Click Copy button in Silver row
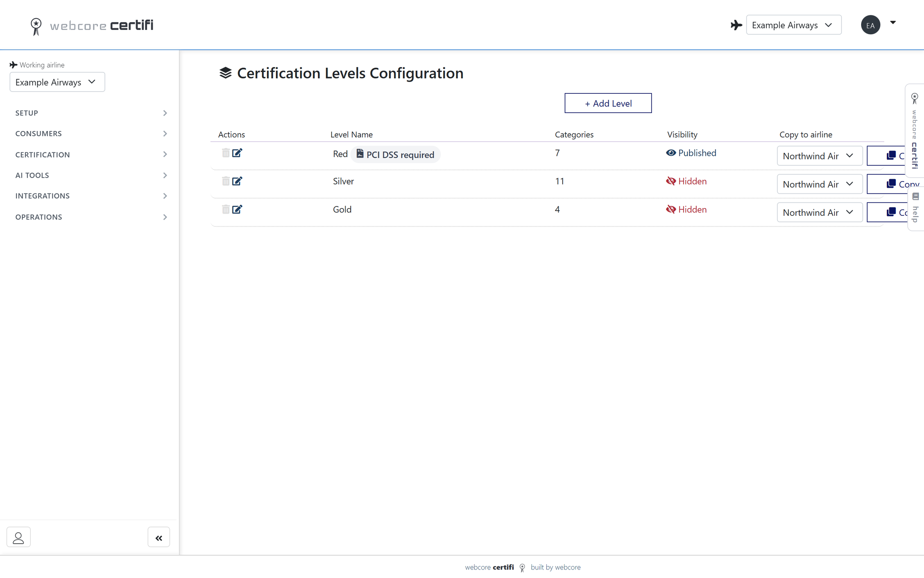Viewport: 924px width, 578px height. [895, 184]
